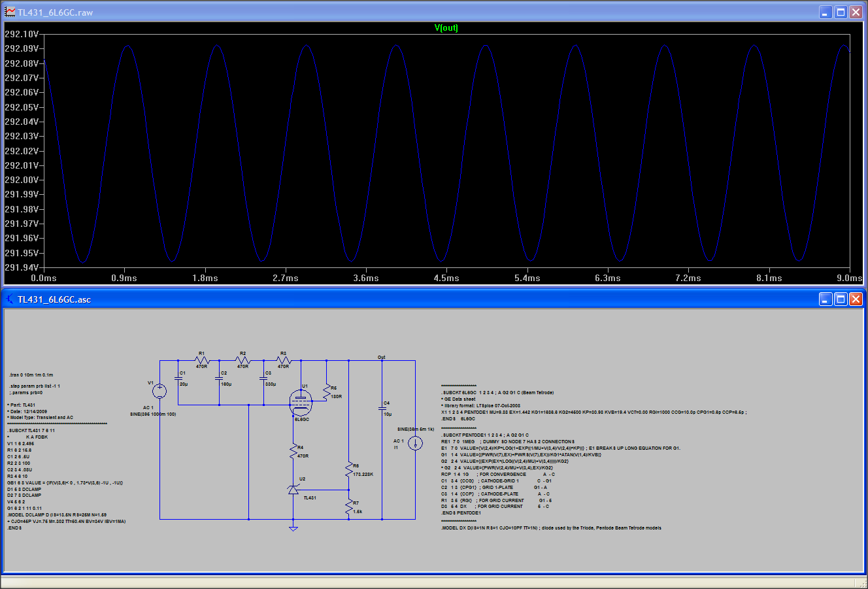Close the TL431_6L6GC.asc schematic window
Screen dimensions: 868x589
pos(856,299)
